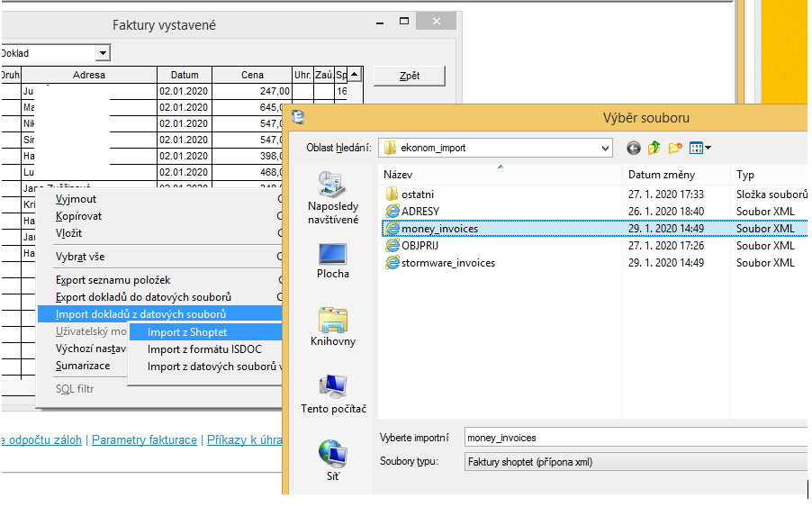Click the Výběr souboru dialog title icon
This screenshot has height=507, width=812.
[298, 117]
